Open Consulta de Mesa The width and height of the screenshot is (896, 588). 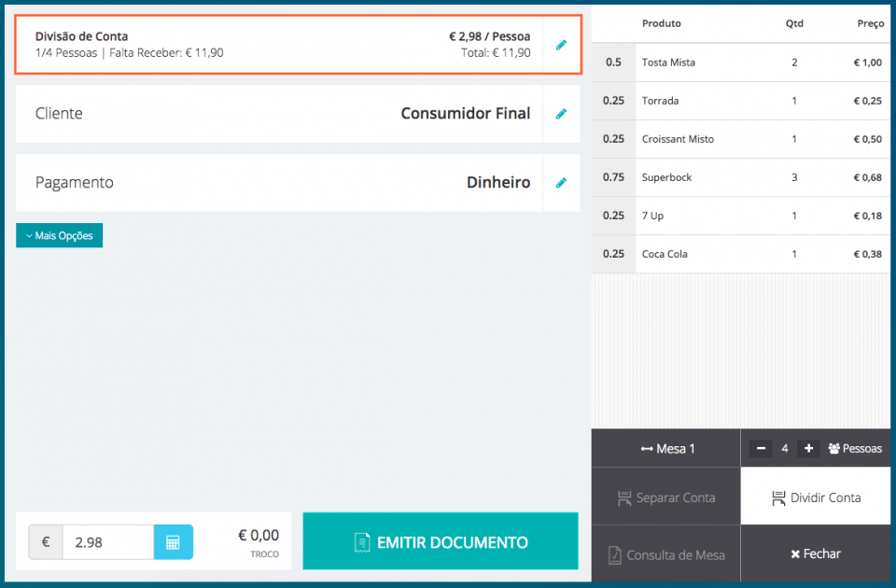pyautogui.click(x=665, y=555)
